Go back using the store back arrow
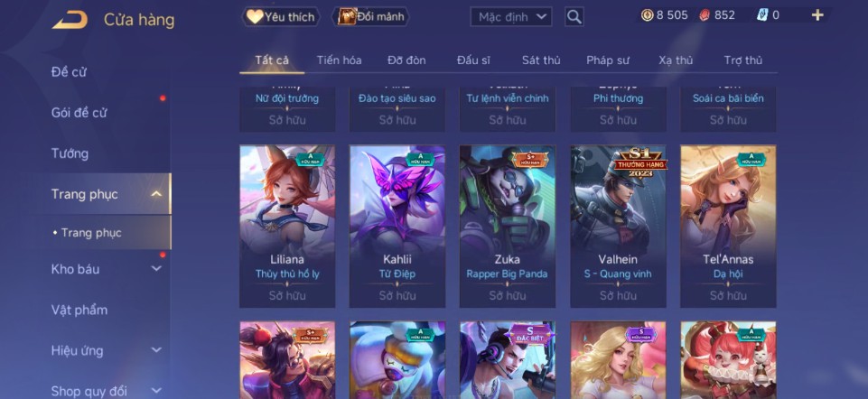Image resolution: width=868 pixels, height=399 pixels. pyautogui.click(x=70, y=20)
